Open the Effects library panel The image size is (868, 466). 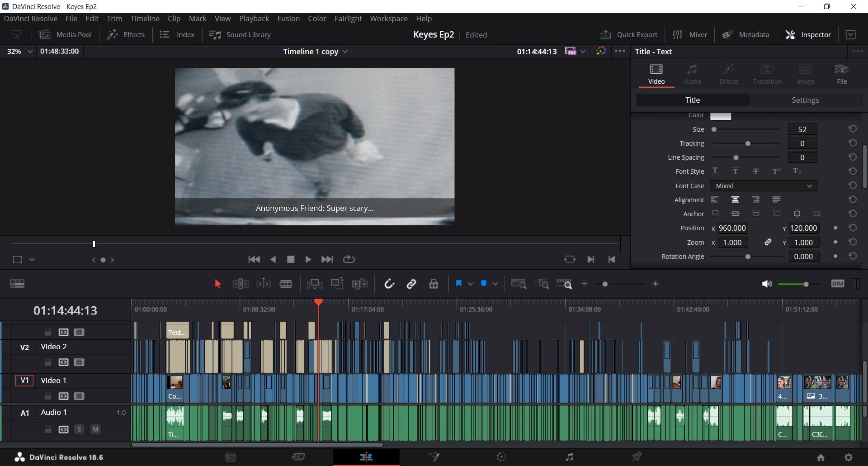126,35
